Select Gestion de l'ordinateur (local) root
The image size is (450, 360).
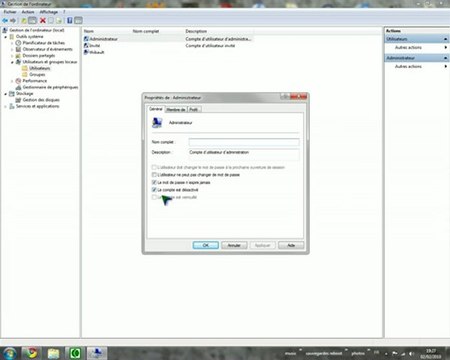point(36,30)
